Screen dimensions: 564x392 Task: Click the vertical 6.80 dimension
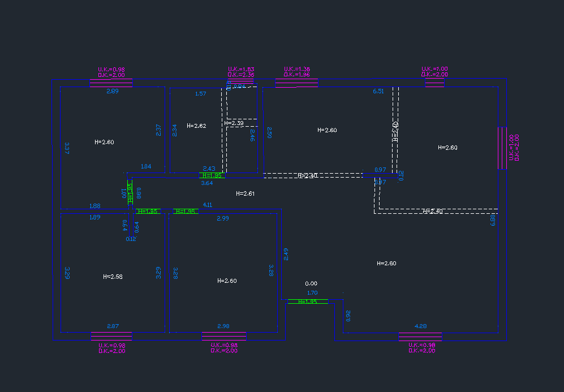[492, 219]
